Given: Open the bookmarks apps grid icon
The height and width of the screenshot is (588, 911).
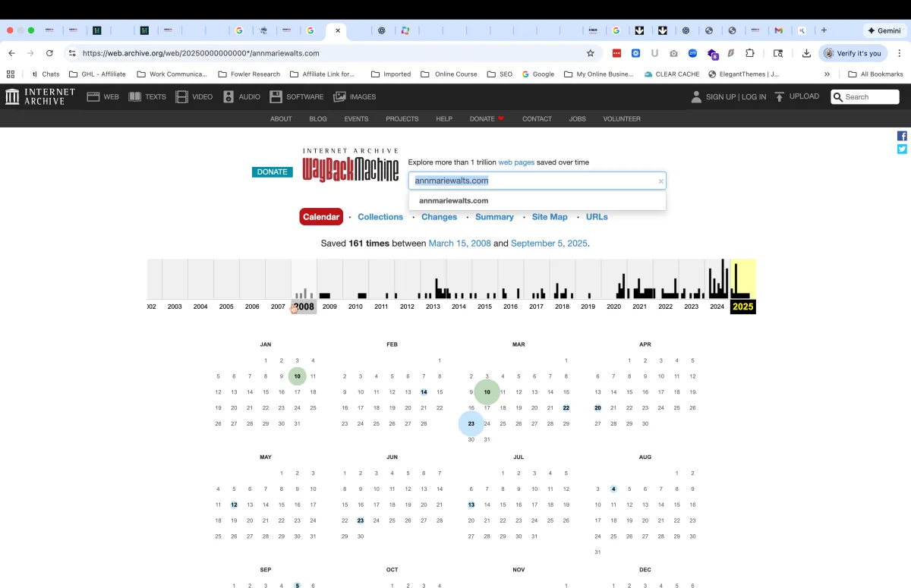Looking at the screenshot, I should (x=11, y=74).
